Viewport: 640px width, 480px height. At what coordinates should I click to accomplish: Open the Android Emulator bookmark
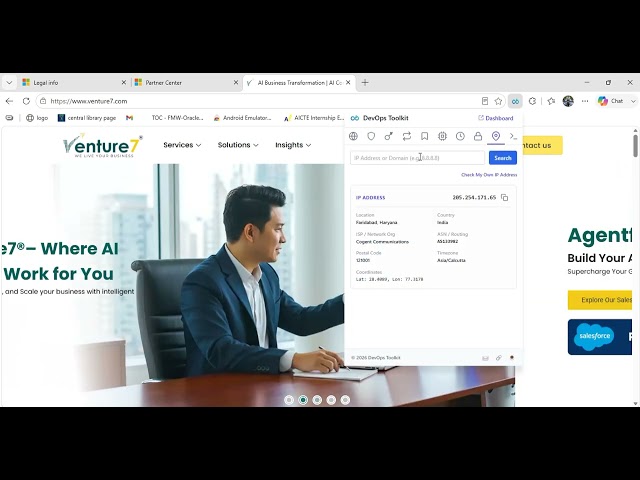tap(242, 118)
